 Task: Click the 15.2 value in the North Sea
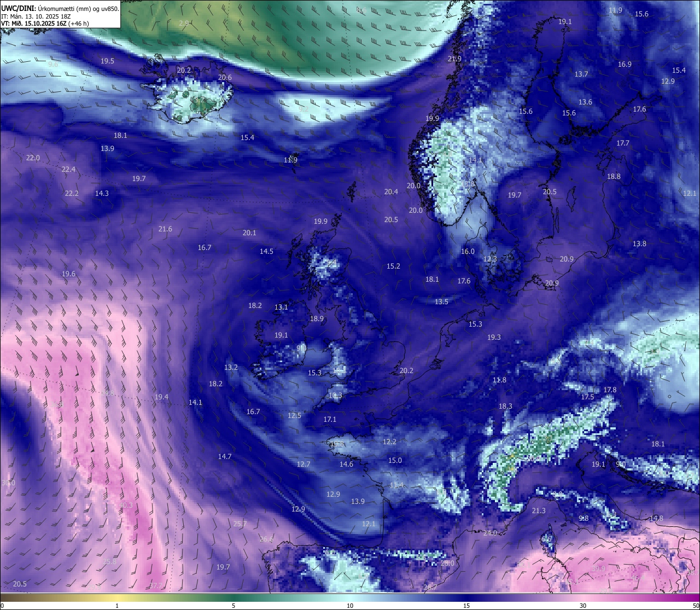tap(393, 266)
